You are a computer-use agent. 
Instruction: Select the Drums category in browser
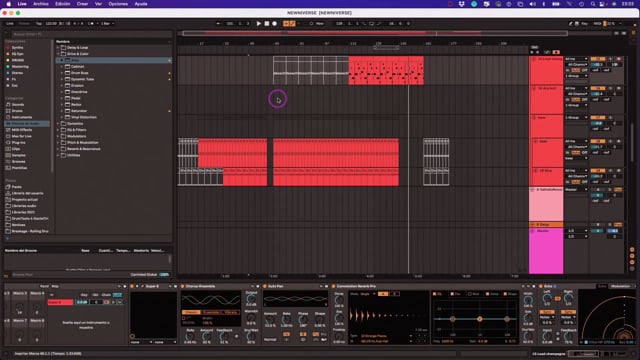click(17, 111)
